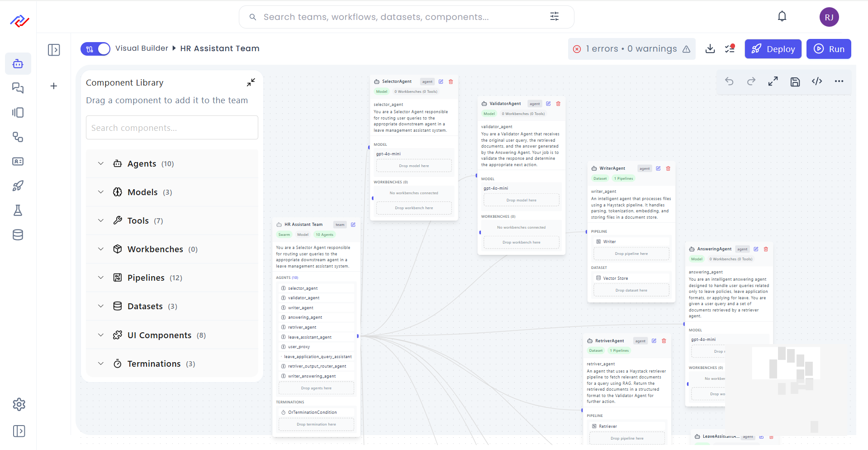This screenshot has width=868, height=450.
Task: Click the Search components field
Action: (172, 128)
